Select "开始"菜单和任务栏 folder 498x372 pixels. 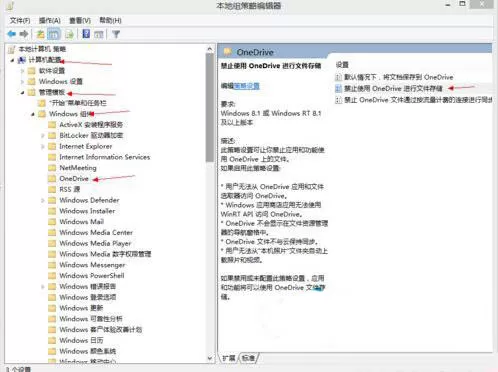[78, 103]
